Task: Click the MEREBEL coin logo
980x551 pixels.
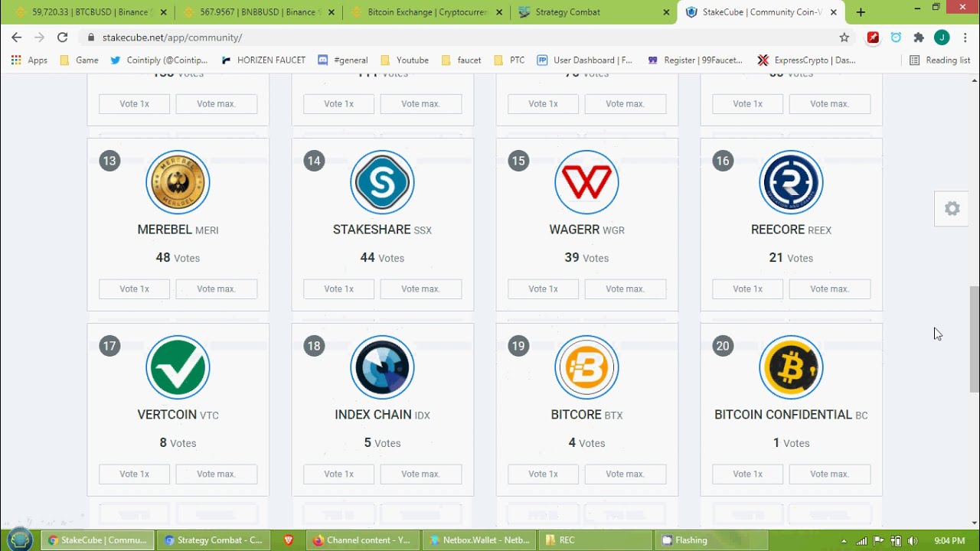Action: (178, 182)
